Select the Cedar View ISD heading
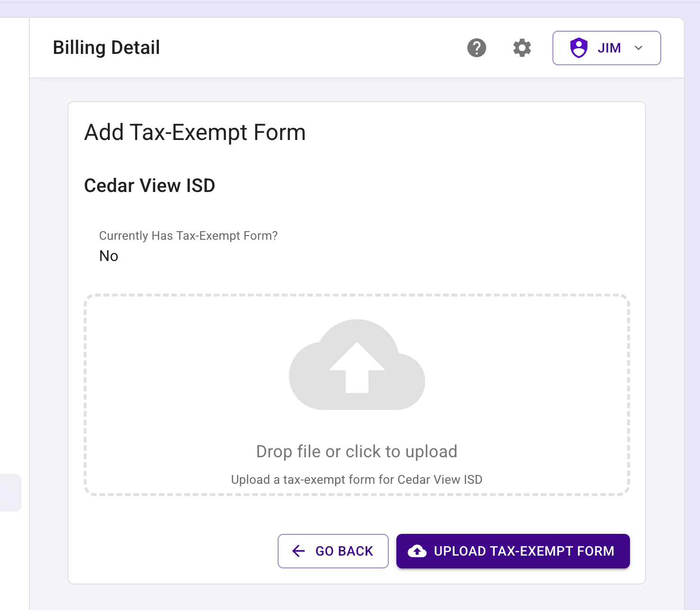This screenshot has height=610, width=700. [x=149, y=185]
